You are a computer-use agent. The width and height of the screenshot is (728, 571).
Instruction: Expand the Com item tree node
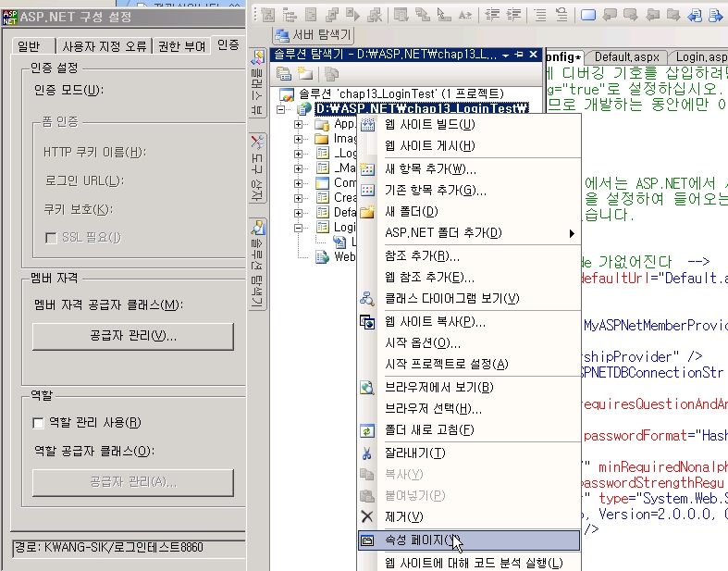[x=298, y=183]
